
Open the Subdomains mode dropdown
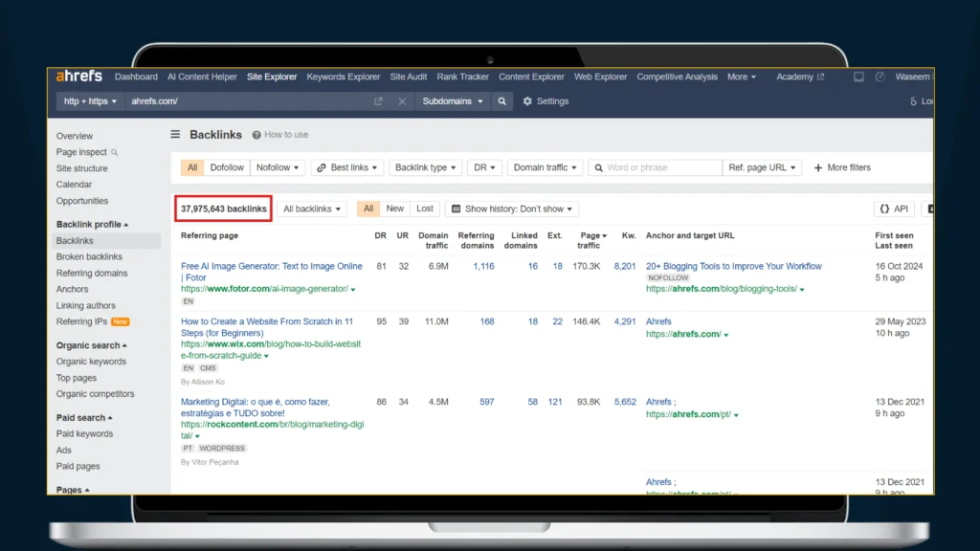[453, 101]
